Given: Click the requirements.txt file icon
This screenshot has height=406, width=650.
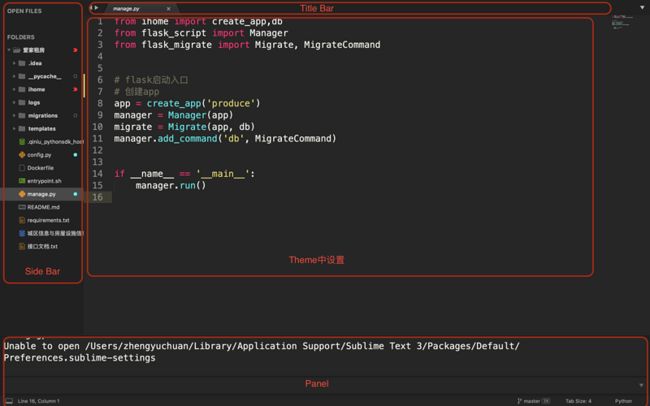Looking at the screenshot, I should point(22,220).
